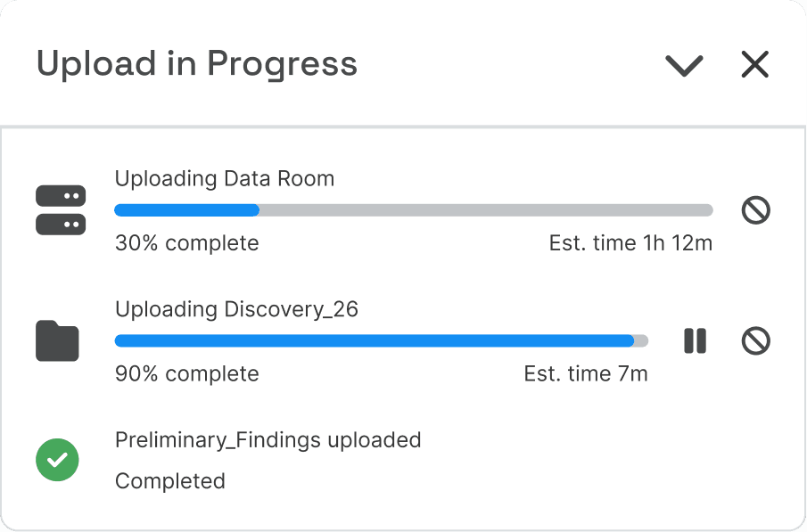Viewport: 807px width, 532px height.
Task: Dismiss the upload dialog with the X
Action: pyautogui.click(x=754, y=64)
